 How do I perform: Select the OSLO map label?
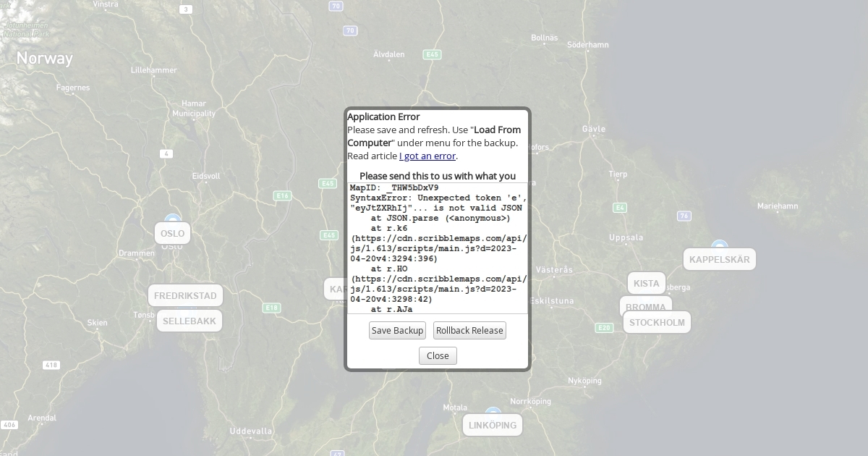pos(172,233)
